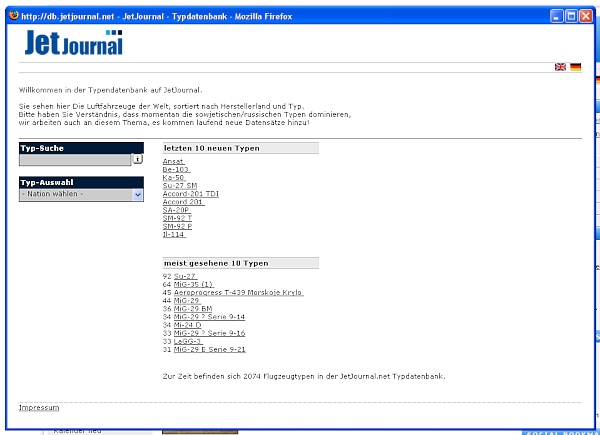Viewport: 600px width, 435px height.
Task: Open the Accord-201 TDI link
Action: click(x=191, y=194)
